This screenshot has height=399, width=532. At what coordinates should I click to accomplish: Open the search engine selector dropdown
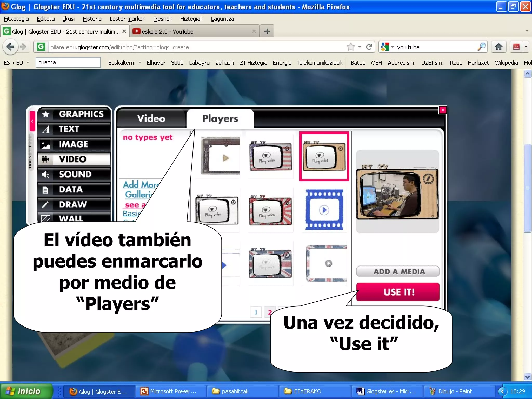(387, 47)
